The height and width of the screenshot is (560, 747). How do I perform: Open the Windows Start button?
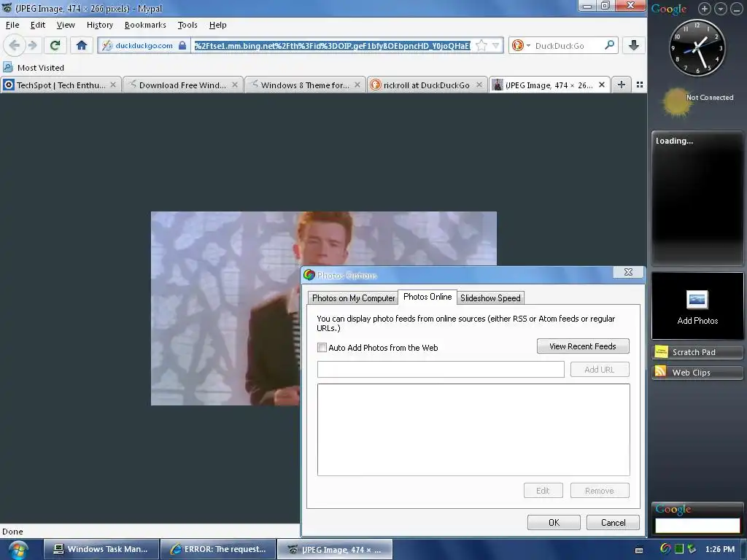(x=18, y=550)
